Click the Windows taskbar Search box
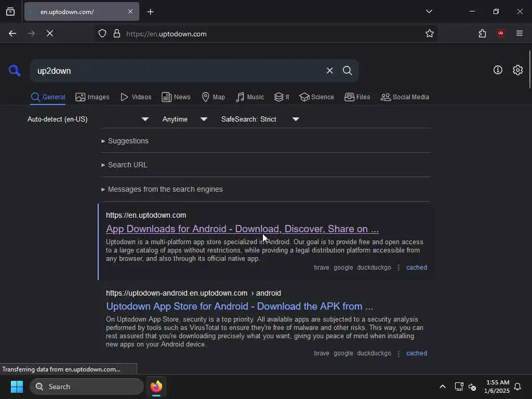The image size is (532, 399). 87,387
